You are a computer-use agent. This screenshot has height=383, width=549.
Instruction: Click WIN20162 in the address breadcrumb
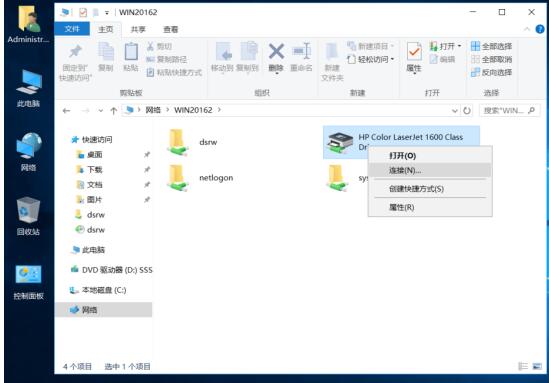pos(193,110)
